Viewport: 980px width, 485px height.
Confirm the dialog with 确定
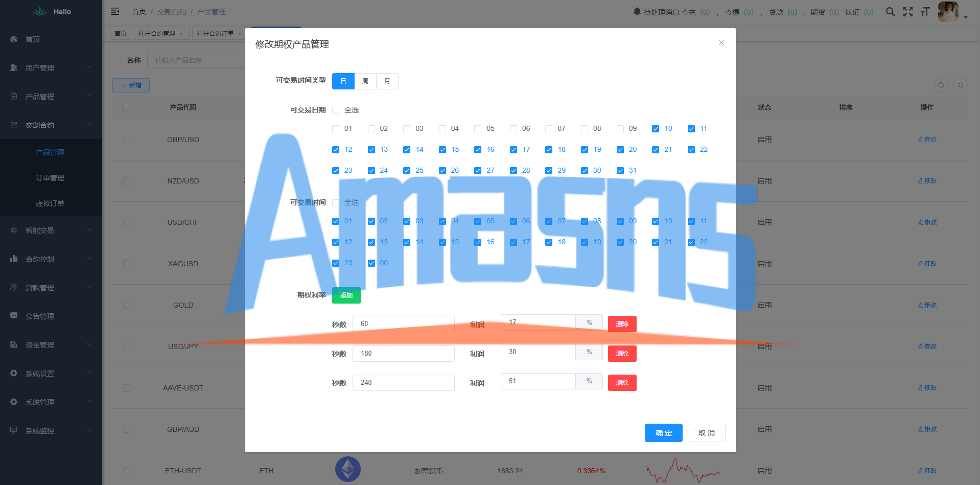pyautogui.click(x=664, y=433)
